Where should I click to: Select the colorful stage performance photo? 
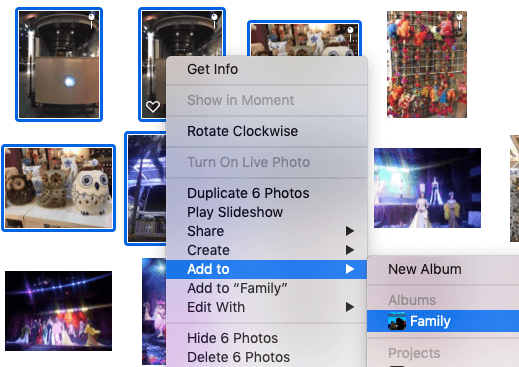point(58,311)
